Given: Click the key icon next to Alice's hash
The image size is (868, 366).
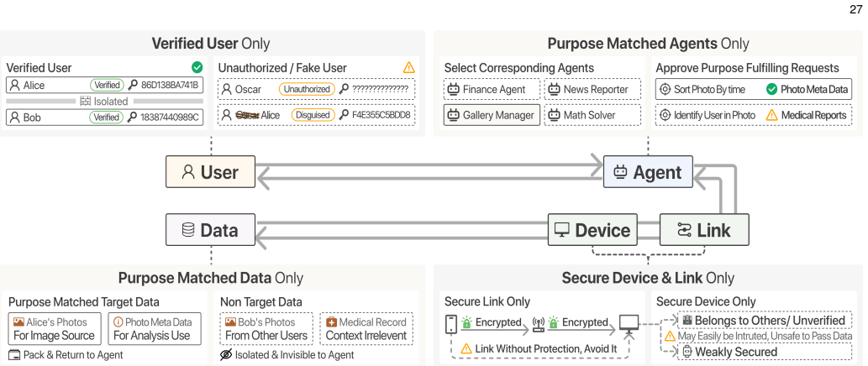Looking at the screenshot, I should pos(132,85).
